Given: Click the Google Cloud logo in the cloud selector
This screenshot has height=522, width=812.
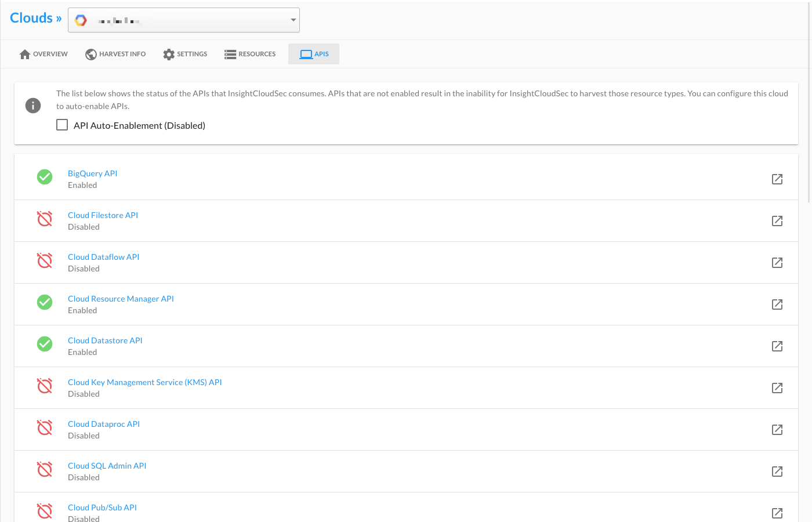Looking at the screenshot, I should point(81,20).
